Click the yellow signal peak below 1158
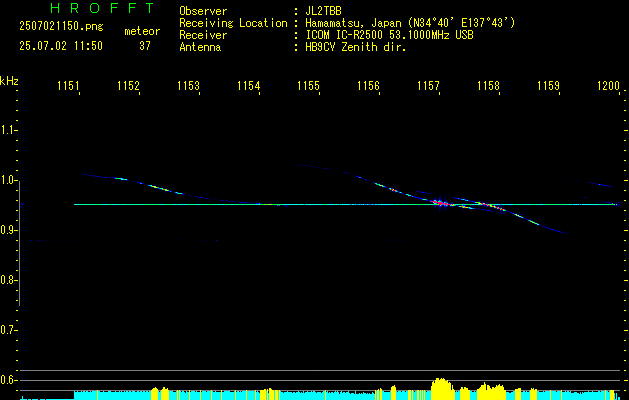 [x=491, y=391]
